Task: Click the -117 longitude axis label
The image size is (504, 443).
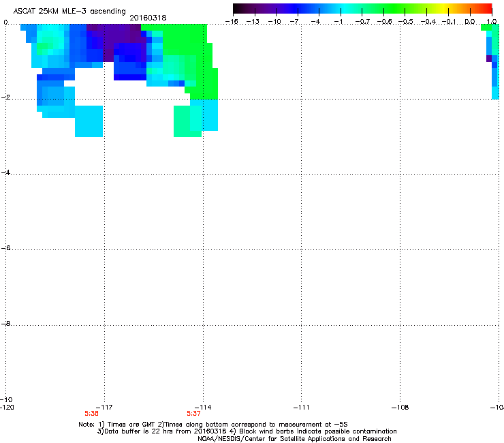Action: click(x=104, y=408)
